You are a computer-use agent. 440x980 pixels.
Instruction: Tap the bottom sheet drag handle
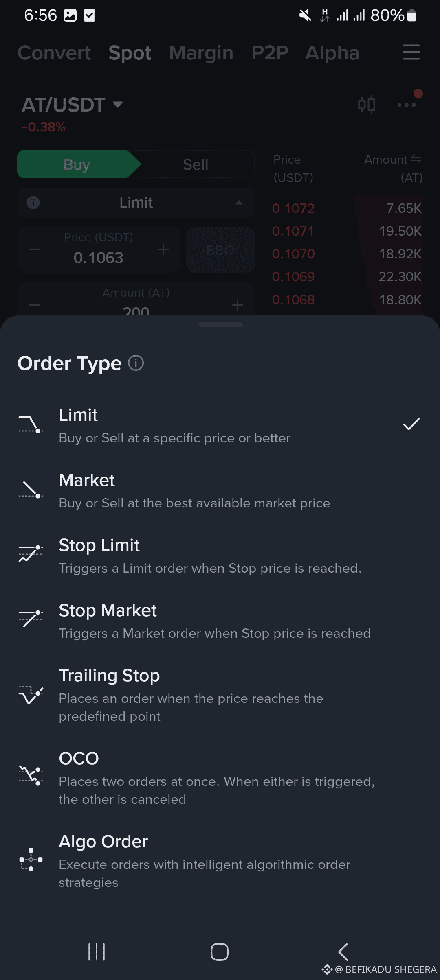[220, 325]
